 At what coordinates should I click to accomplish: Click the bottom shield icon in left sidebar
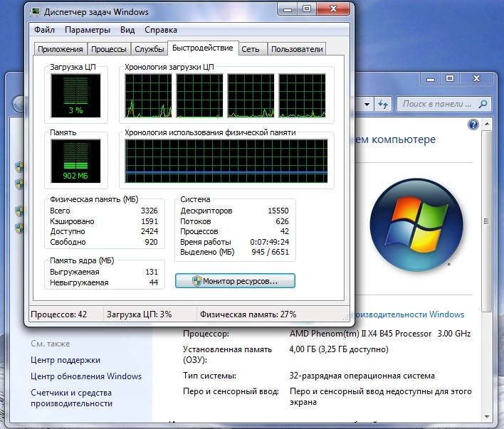(19, 228)
